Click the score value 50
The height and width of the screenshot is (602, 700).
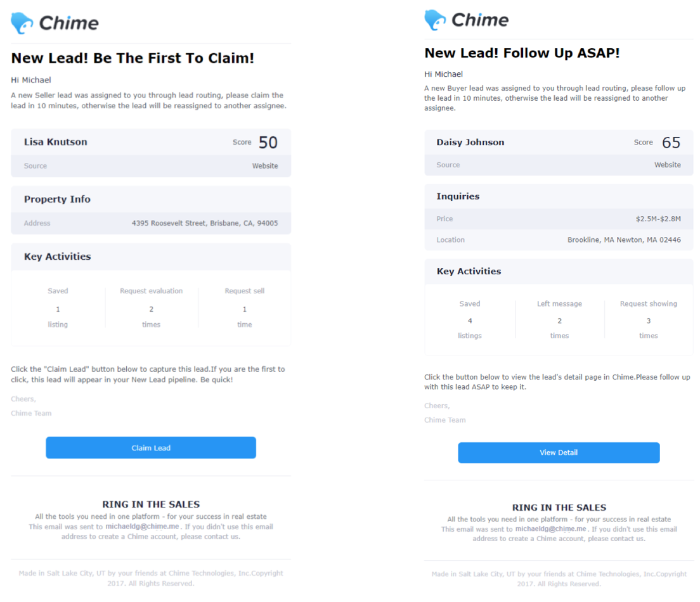268,143
